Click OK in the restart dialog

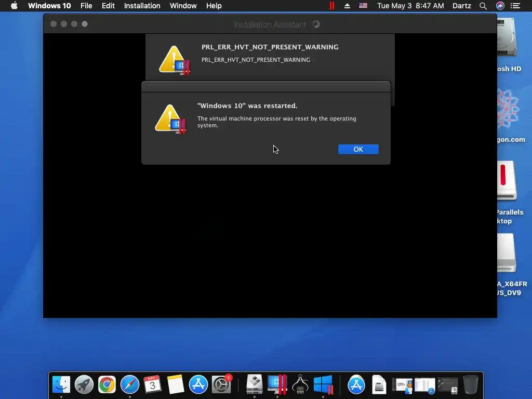(x=358, y=149)
